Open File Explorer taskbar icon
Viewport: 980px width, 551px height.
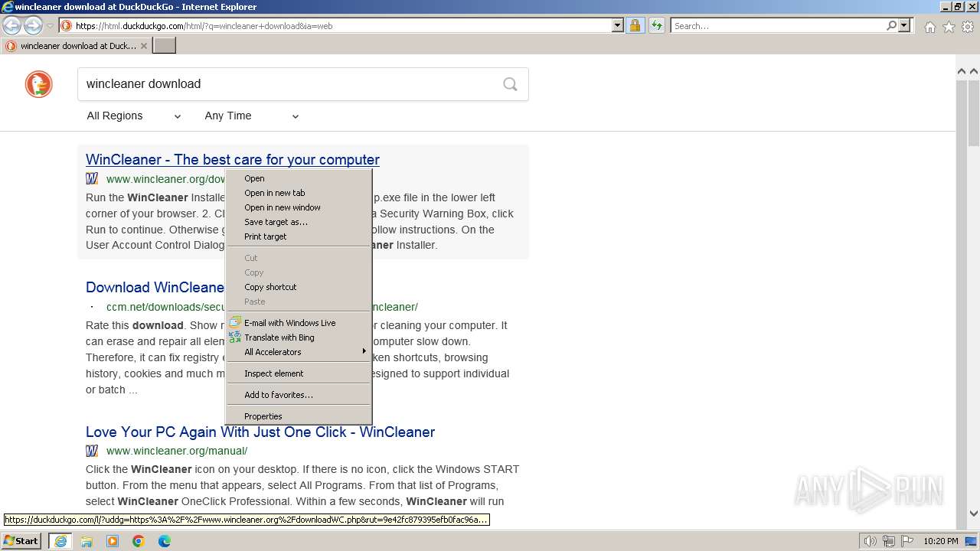click(x=87, y=541)
